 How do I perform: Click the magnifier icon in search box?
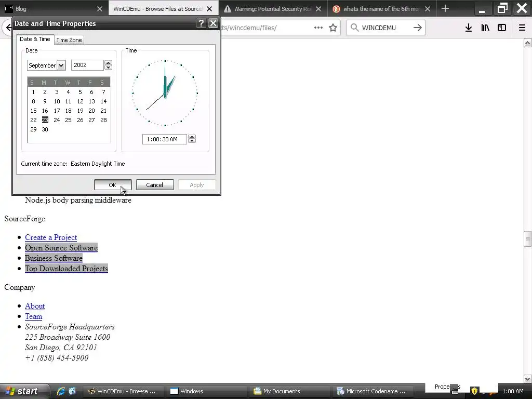pyautogui.click(x=354, y=28)
